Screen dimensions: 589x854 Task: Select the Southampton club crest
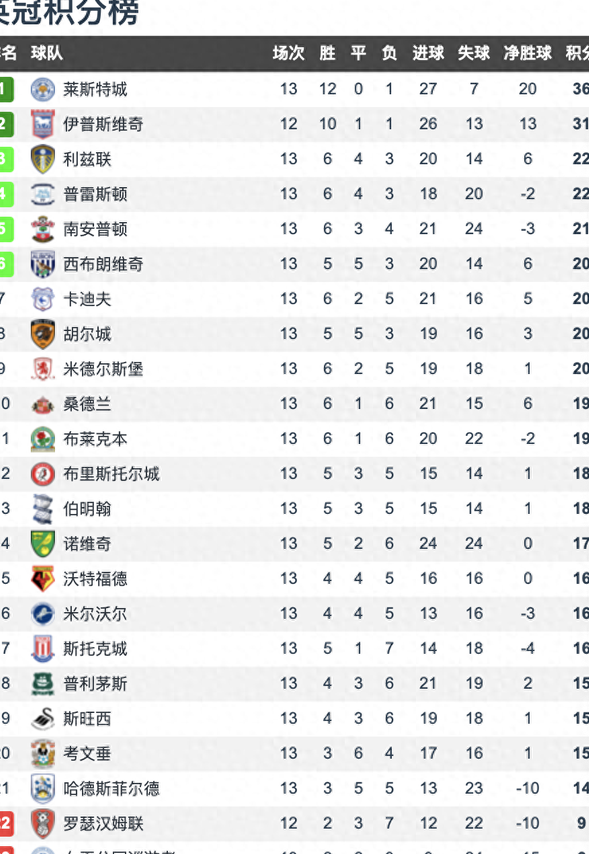click(x=42, y=229)
